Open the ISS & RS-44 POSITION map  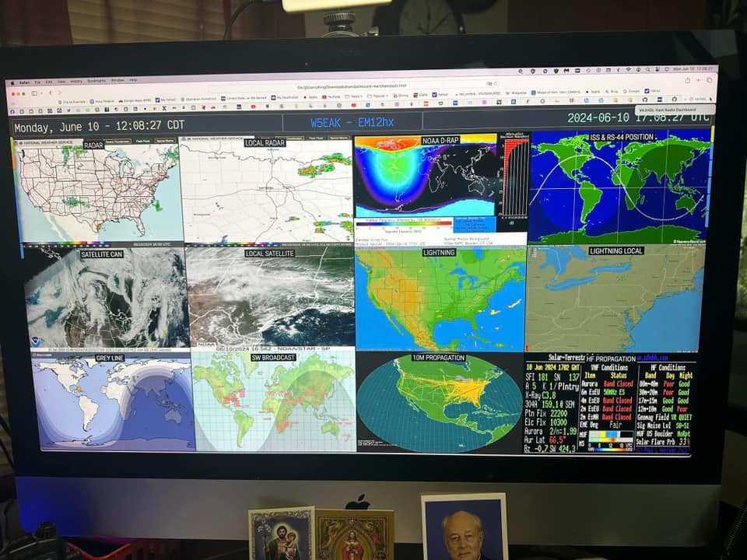pyautogui.click(x=619, y=188)
